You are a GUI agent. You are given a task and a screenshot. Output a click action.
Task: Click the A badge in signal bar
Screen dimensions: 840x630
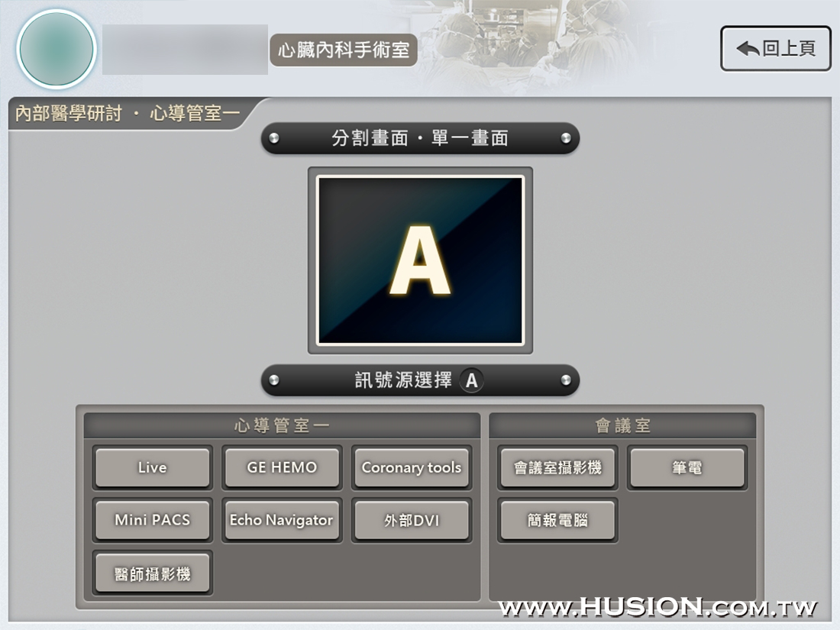point(471,380)
